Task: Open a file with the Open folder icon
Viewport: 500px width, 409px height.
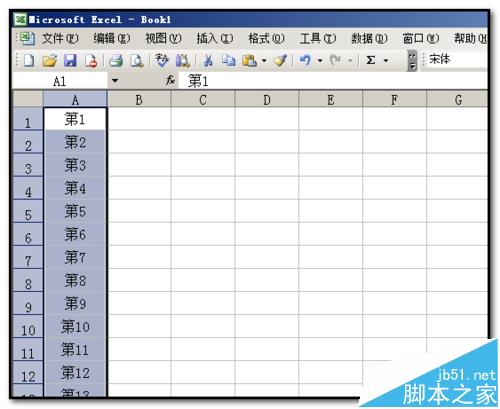Action: (x=50, y=61)
